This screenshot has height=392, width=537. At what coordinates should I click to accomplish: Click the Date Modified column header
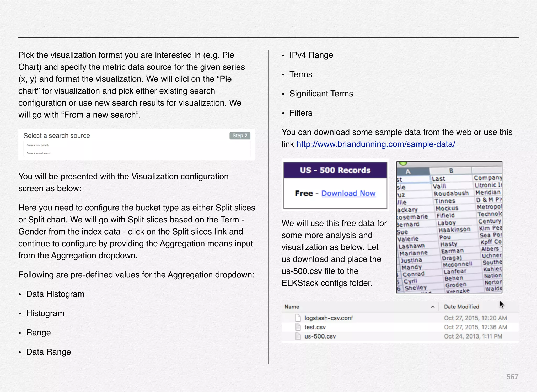[x=461, y=307]
